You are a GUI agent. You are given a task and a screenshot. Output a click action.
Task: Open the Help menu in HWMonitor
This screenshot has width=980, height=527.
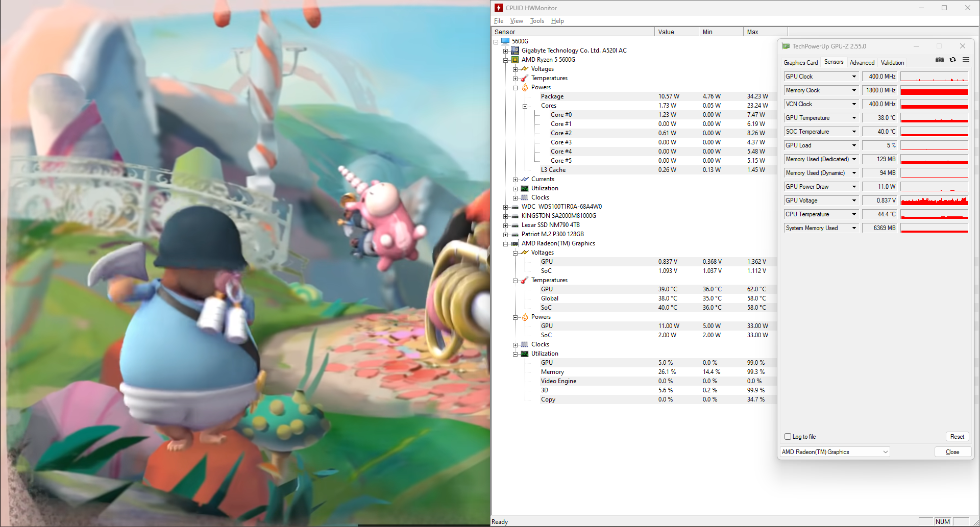coord(557,21)
